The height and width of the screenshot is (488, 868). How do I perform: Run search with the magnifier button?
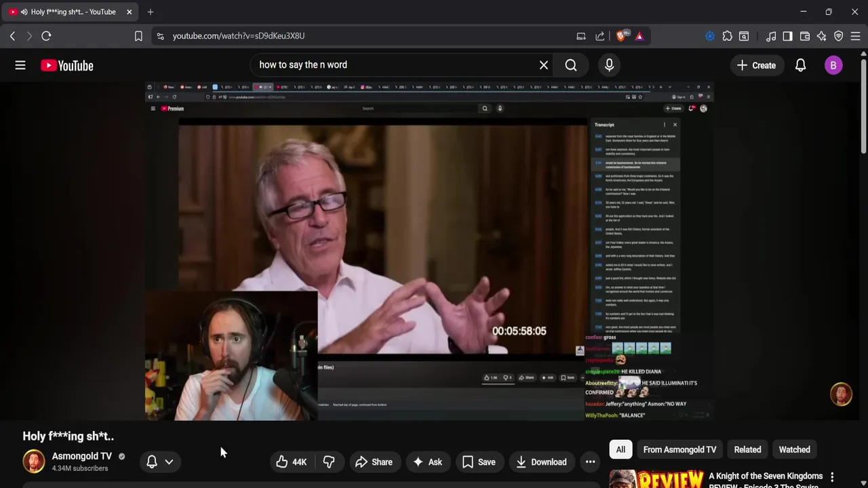point(571,65)
